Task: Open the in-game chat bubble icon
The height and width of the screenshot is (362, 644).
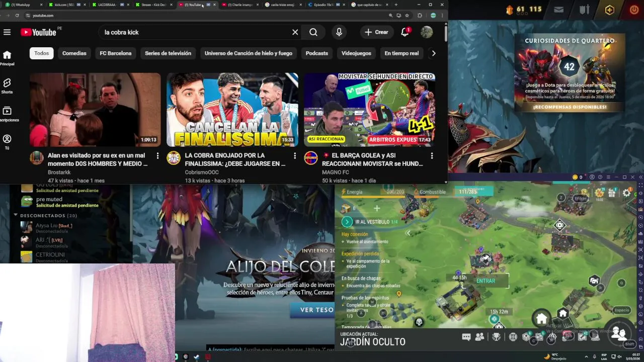Action: coord(466,337)
